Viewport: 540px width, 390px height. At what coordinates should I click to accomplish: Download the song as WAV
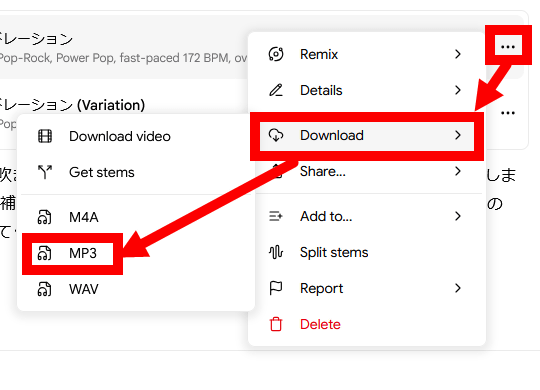(x=136, y=289)
